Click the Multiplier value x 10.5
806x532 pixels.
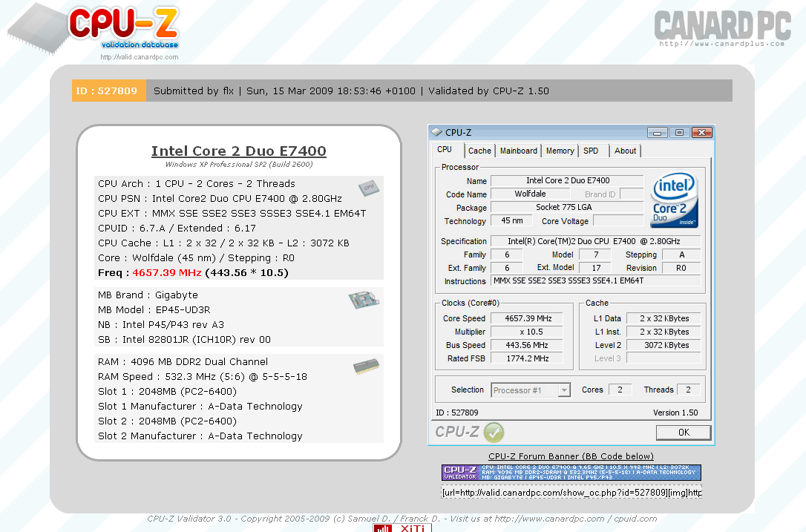(x=528, y=332)
